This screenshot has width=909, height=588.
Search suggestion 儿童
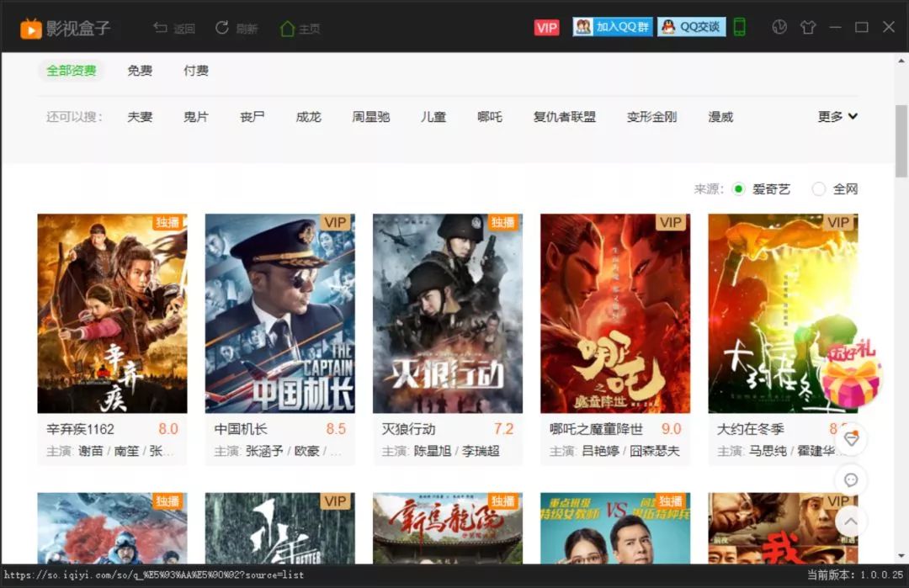tap(433, 117)
